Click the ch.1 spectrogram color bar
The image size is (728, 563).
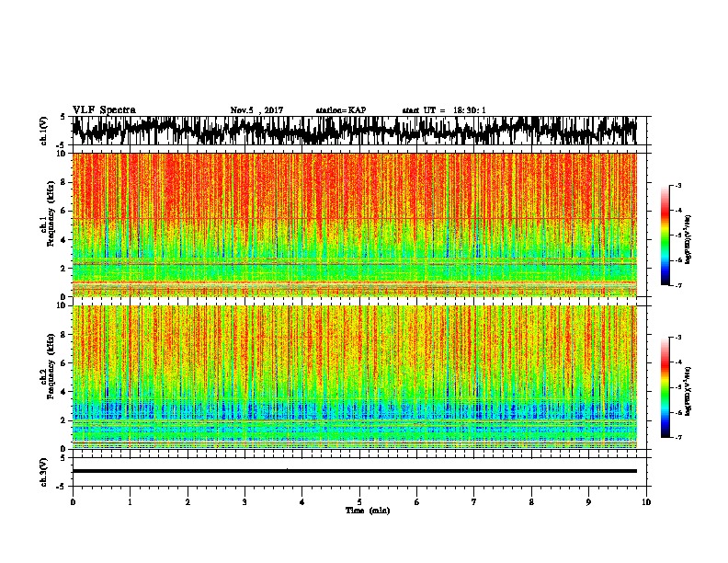tap(665, 236)
